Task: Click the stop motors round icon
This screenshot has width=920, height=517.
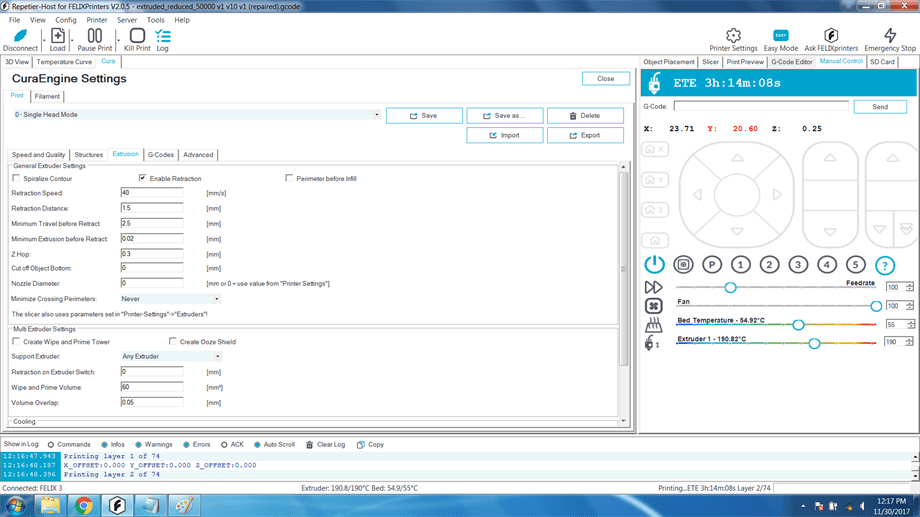Action: (683, 265)
